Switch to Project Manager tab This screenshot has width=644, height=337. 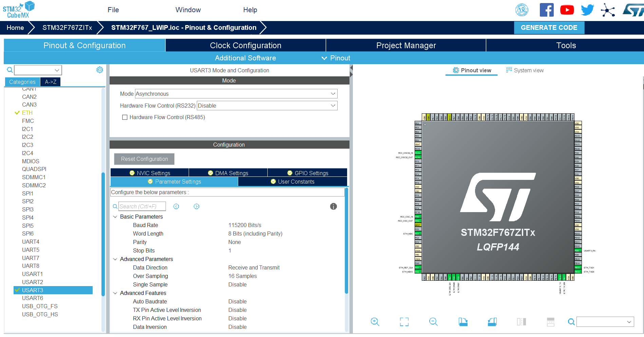click(406, 45)
